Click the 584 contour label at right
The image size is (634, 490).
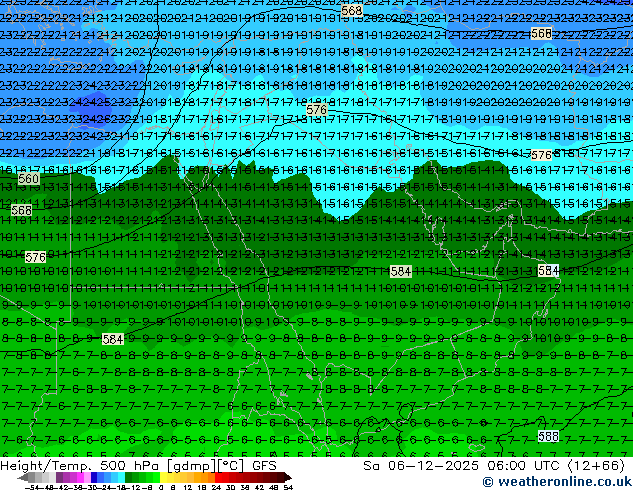click(548, 270)
